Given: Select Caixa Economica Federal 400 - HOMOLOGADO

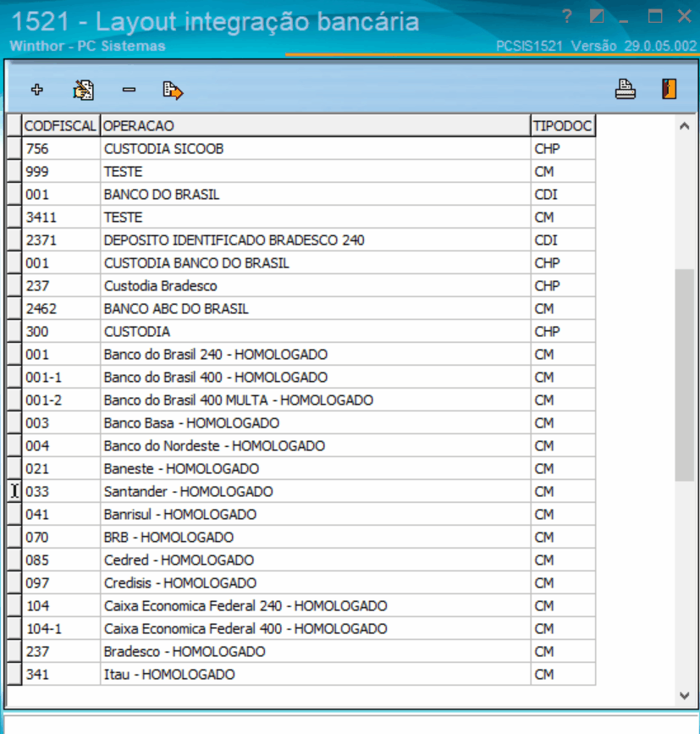Looking at the screenshot, I should point(316,629).
